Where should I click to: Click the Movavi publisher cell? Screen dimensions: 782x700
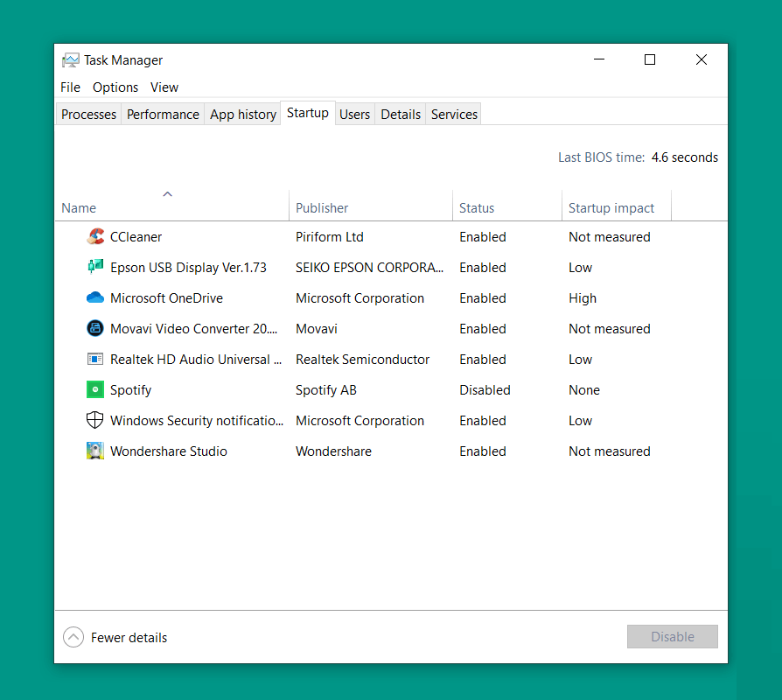tap(317, 329)
